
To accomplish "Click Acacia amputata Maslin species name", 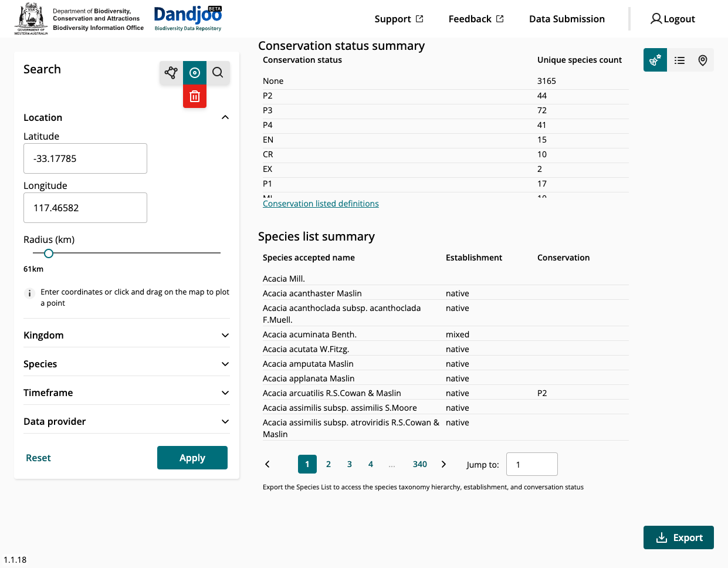I will [308, 364].
